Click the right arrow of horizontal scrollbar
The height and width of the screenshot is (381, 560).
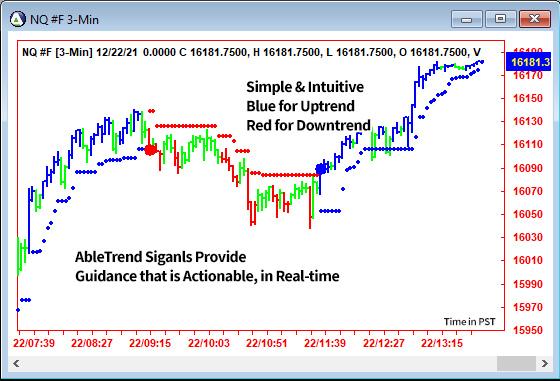(544, 364)
